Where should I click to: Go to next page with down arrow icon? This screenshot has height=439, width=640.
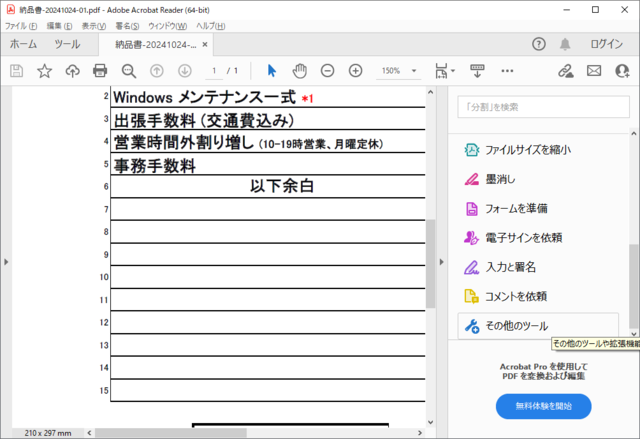coord(185,71)
